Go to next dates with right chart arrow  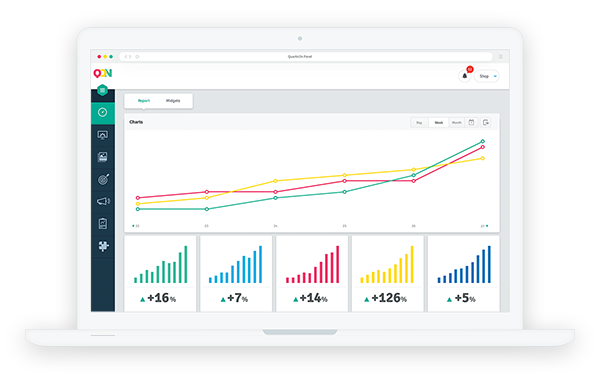(x=487, y=226)
